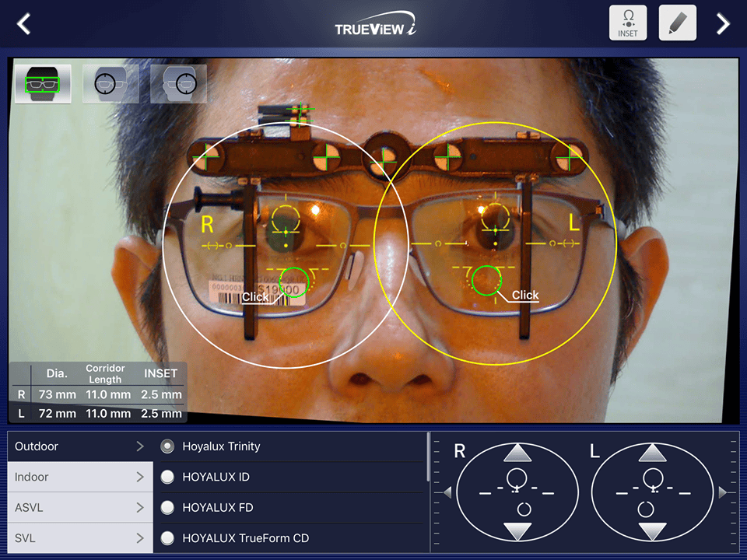Click L INSET value 2.5 mm
Image resolution: width=747 pixels, height=560 pixels.
click(x=161, y=414)
